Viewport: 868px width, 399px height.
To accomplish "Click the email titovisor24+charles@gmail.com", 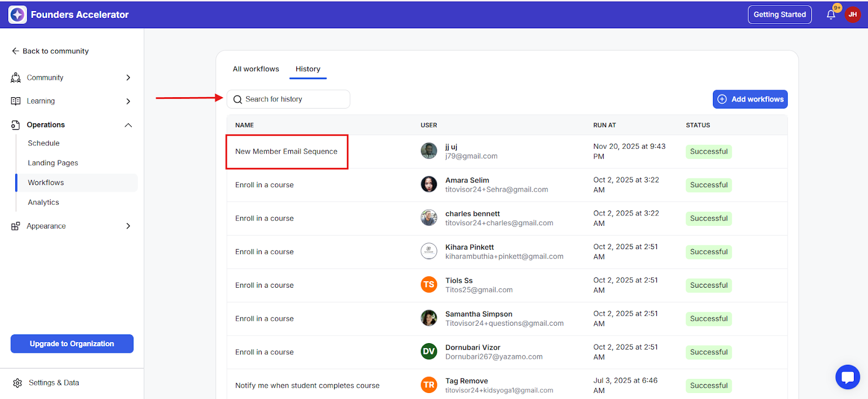I will point(499,223).
